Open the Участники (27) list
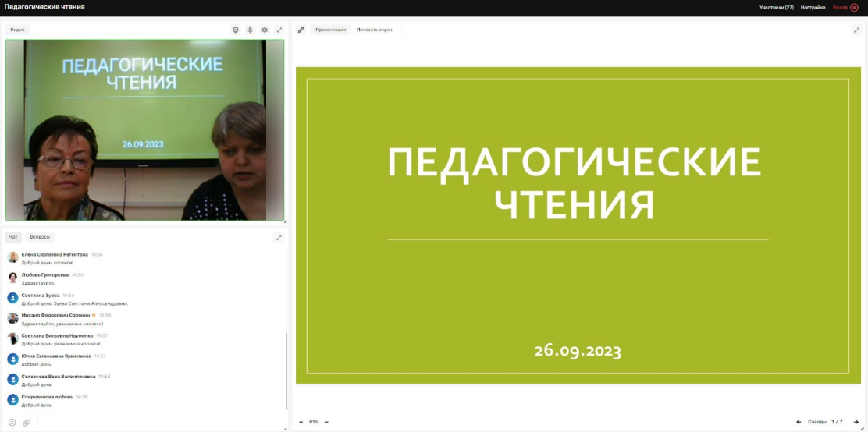Screen dimensions: 868x432 pos(777,8)
